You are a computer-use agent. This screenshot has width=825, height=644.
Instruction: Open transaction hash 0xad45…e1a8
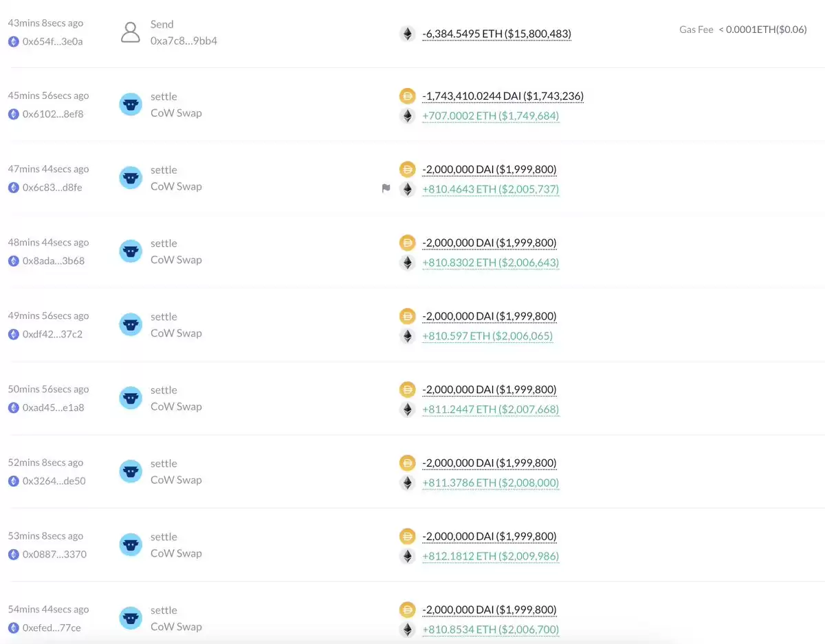click(53, 408)
